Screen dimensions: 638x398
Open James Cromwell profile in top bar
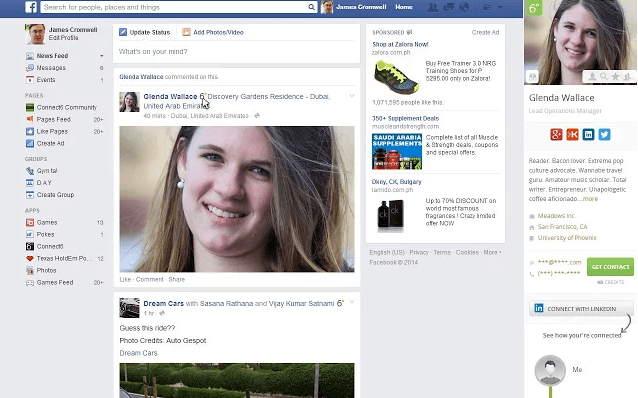point(354,7)
